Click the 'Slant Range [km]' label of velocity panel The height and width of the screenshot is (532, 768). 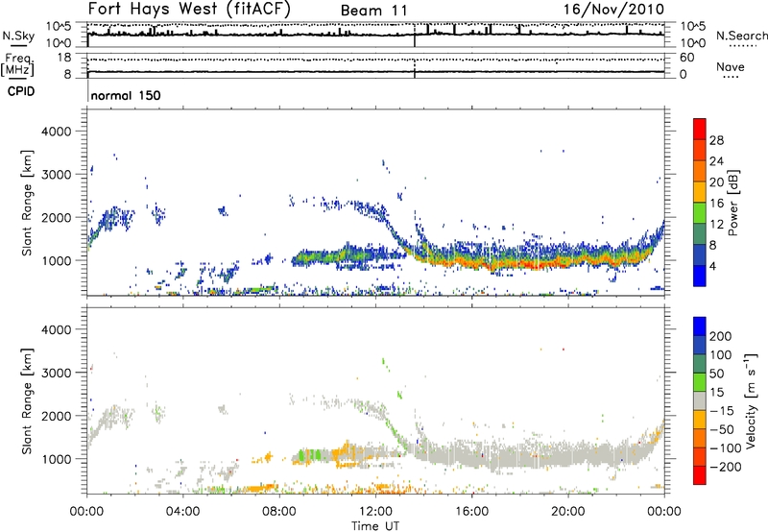click(27, 400)
